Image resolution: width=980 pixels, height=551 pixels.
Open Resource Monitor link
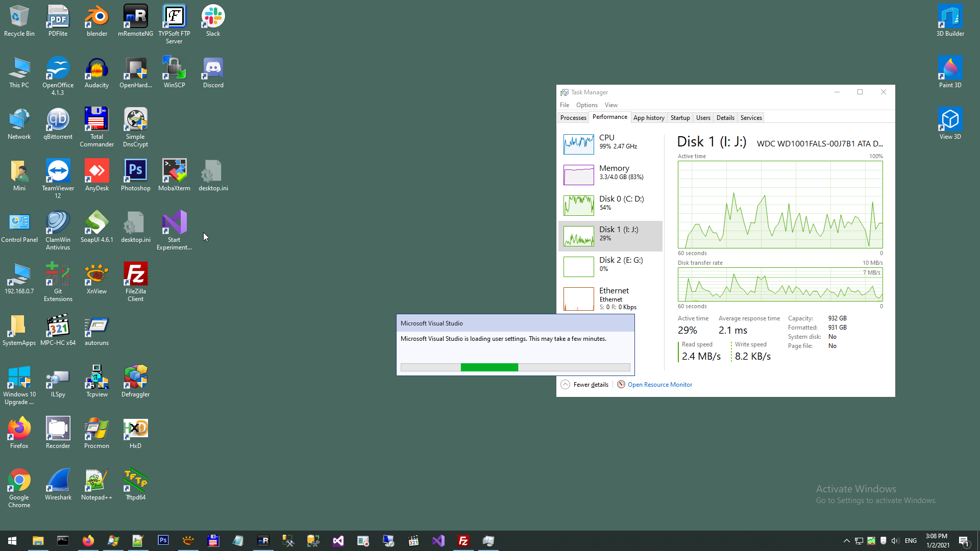[659, 385]
